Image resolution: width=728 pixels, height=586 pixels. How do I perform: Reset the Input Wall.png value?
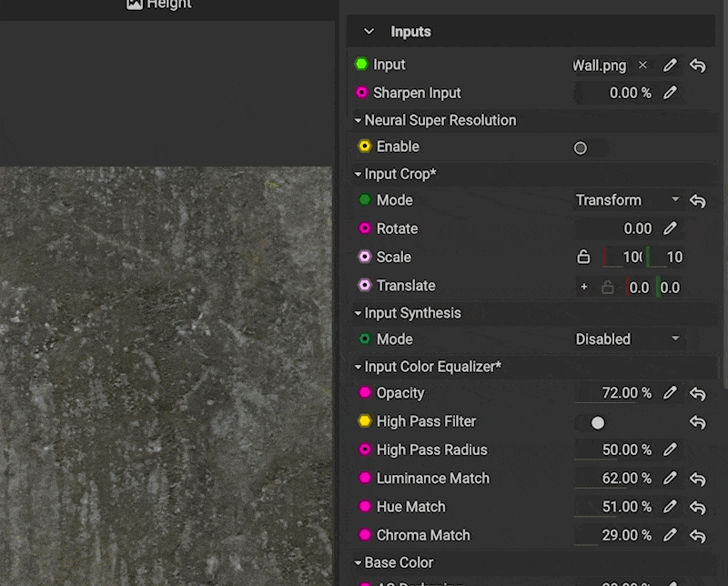698,66
